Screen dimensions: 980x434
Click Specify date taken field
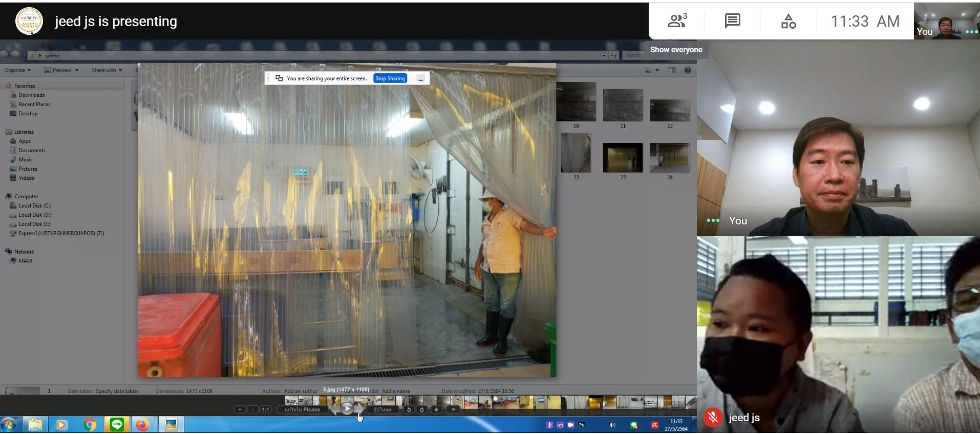tap(117, 391)
